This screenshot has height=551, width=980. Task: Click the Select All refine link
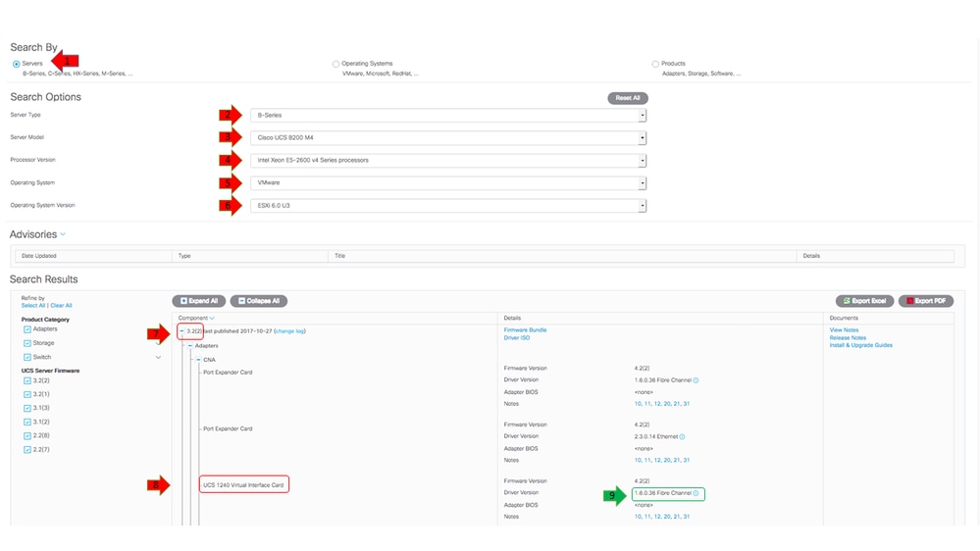pos(33,306)
